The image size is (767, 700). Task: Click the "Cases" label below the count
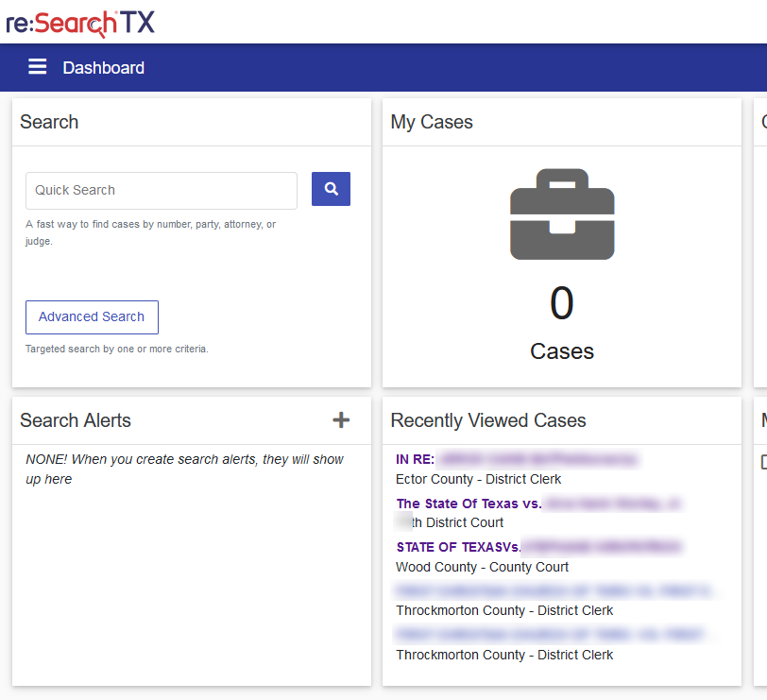(x=562, y=351)
